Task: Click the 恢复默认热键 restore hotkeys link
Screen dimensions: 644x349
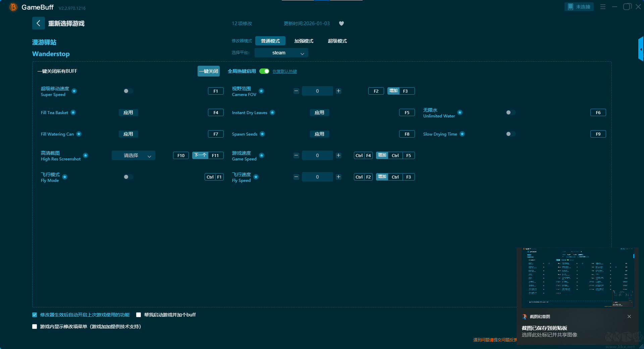Action: (x=284, y=71)
